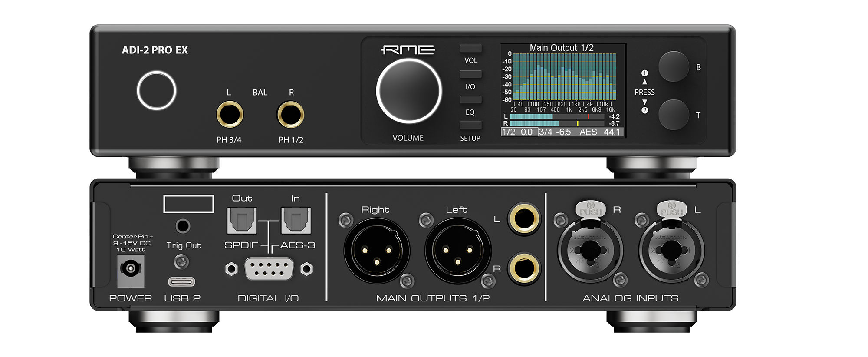
Task: Click the 3/4 -6.5 status value
Action: click(x=555, y=132)
